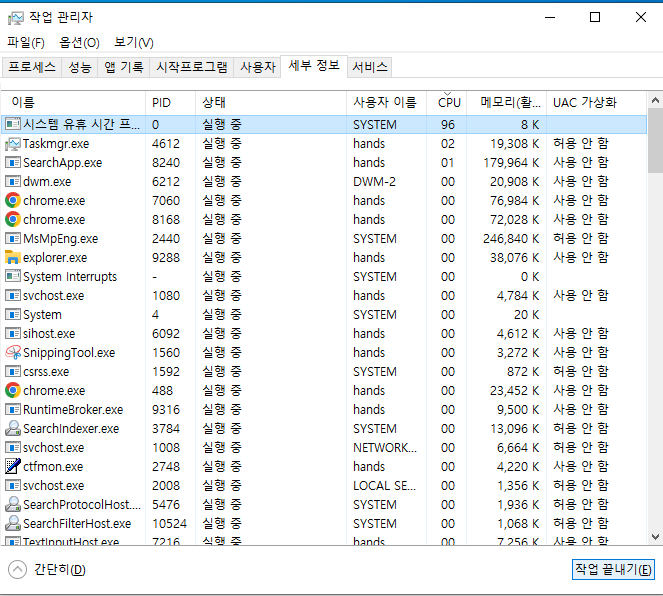Image resolution: width=663 pixels, height=596 pixels.
Task: Open the 옵션(O) menu
Action: coord(79,43)
